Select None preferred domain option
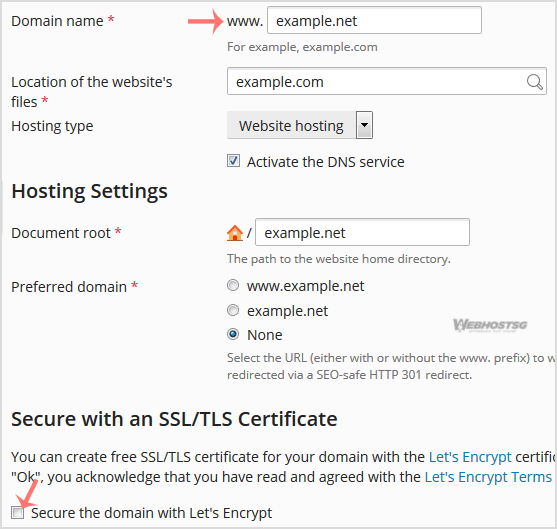Viewport: 557px width, 529px height. pos(233,334)
